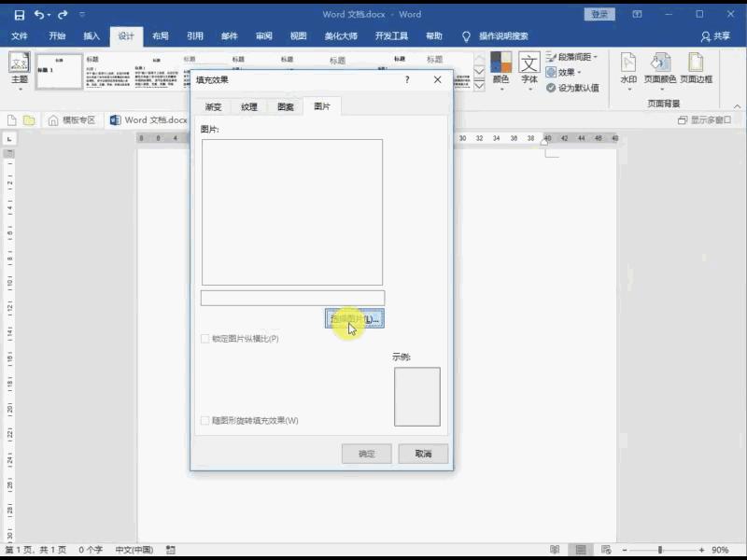The image size is (747, 560).
Task: Click the Fonts (字体) theme icon
Action: tap(529, 69)
